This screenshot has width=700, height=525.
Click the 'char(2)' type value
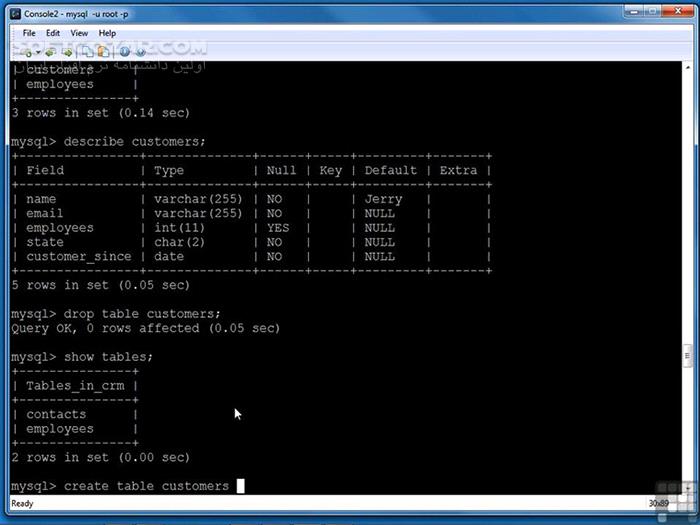tap(179, 242)
